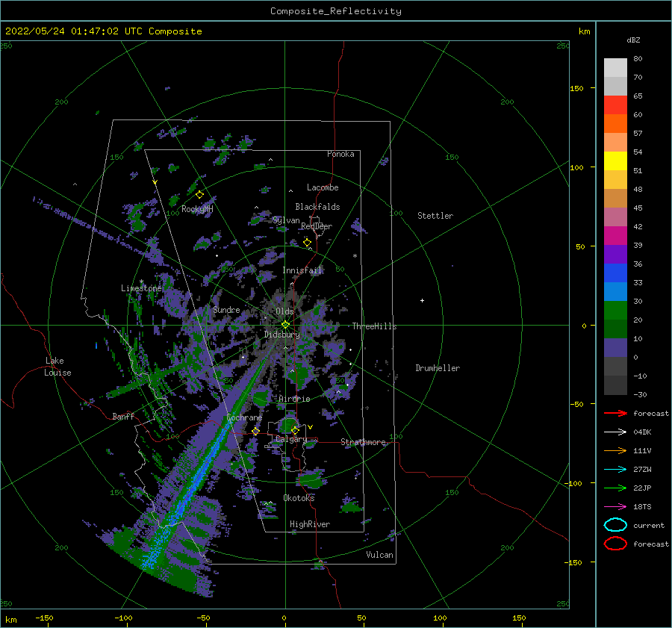Click the Lake Louise label
672x628 pixels.
pyautogui.click(x=57, y=367)
